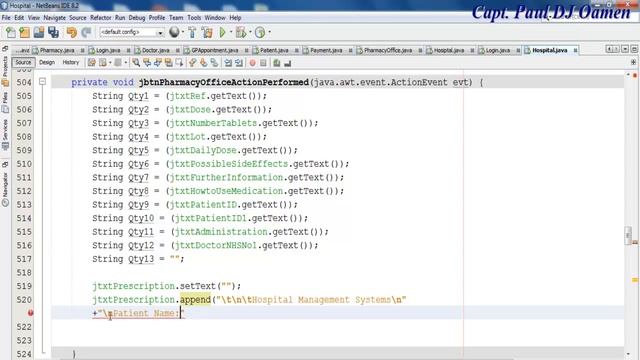
Task: Click the Undo arrow in main toolbar
Action: pos(72,32)
